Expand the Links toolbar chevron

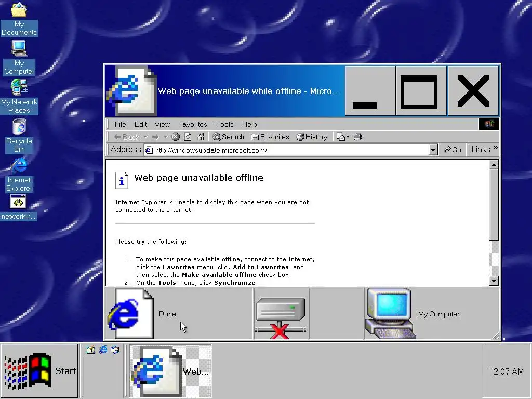coord(495,147)
